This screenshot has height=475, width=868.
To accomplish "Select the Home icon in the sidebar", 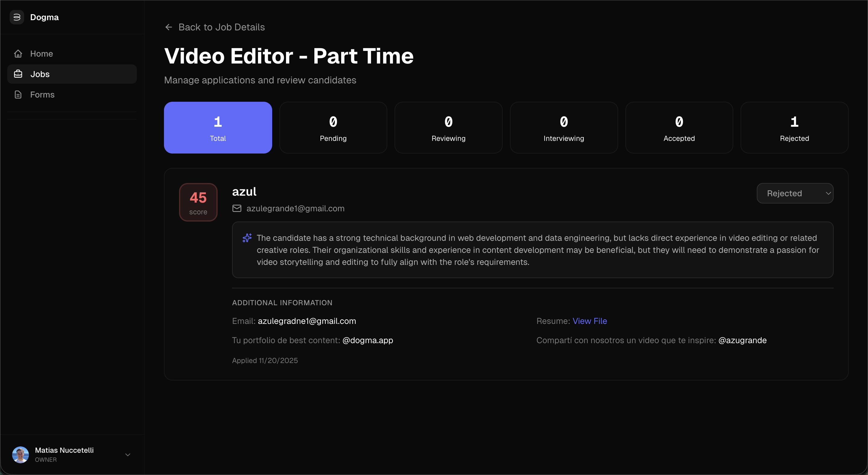I will tap(18, 54).
